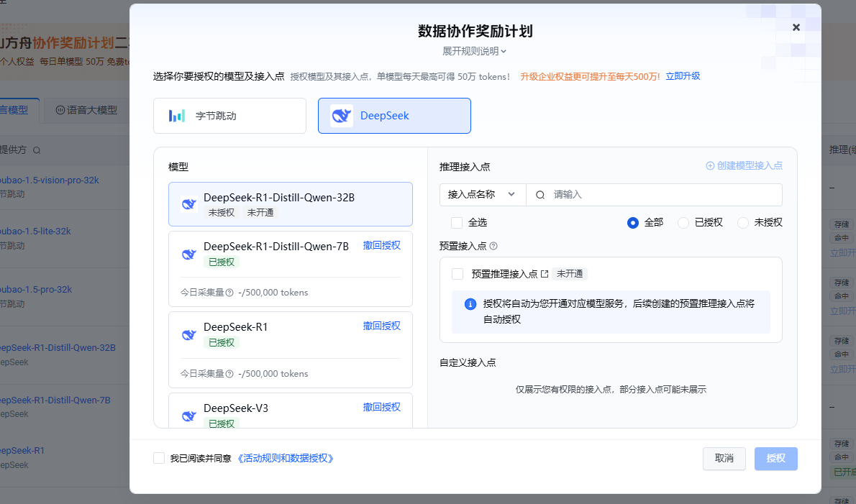Click 撤回授权 for DeepSeek-R1-Distill-Qwen-7B
This screenshot has height=504, width=856.
381,245
